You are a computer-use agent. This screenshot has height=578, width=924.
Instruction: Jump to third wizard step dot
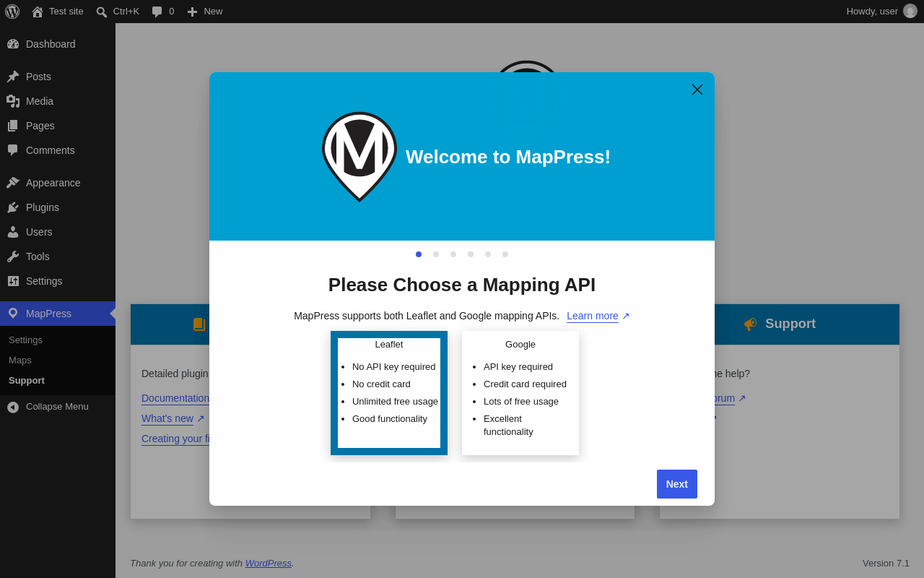pyautogui.click(x=453, y=254)
